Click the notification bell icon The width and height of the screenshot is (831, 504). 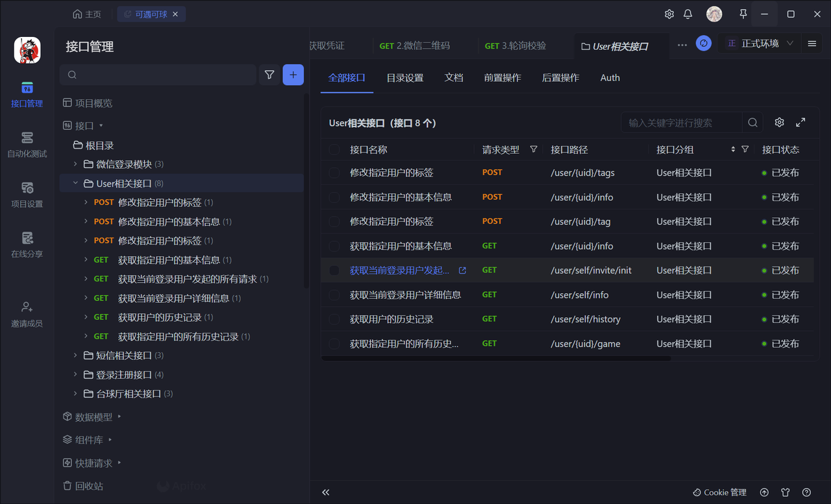coord(688,14)
